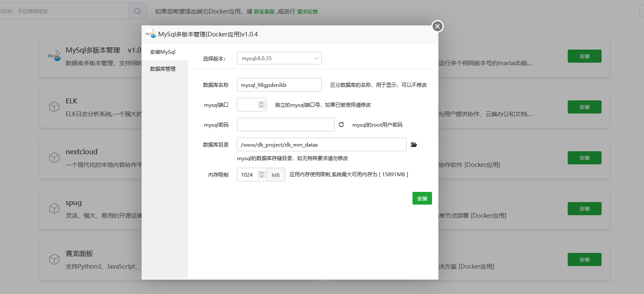Click the spug app title
This screenshot has height=294, width=644.
(74, 202)
